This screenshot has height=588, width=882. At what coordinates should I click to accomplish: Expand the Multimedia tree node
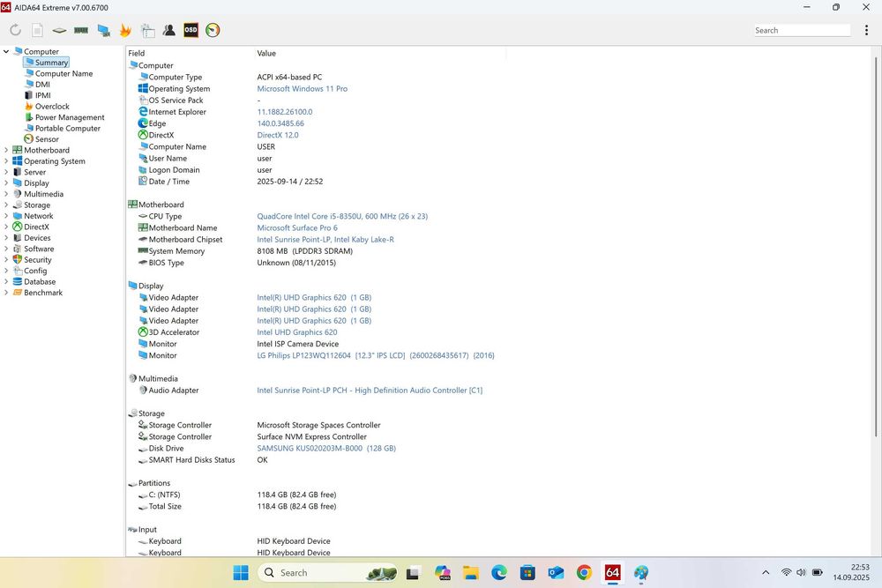click(x=6, y=194)
